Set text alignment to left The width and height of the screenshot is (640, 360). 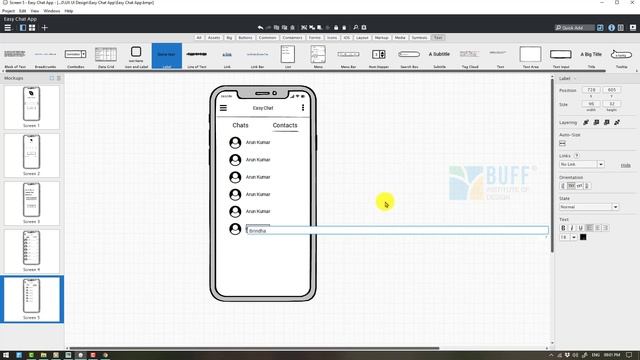click(x=589, y=228)
